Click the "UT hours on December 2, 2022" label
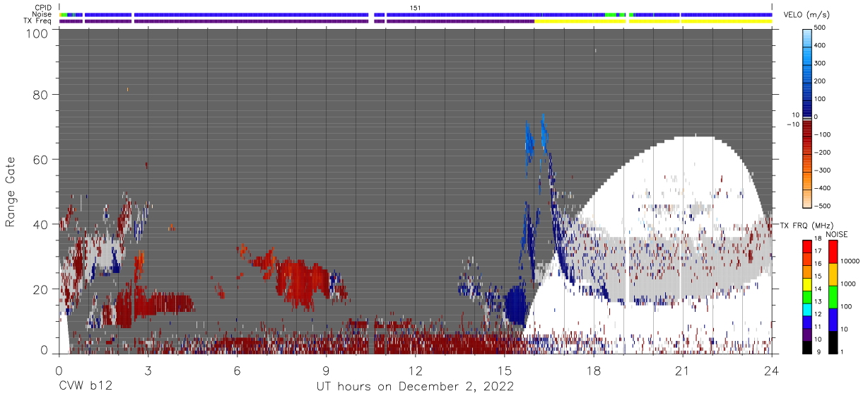Image resolution: width=868 pixels, height=401 pixels. (415, 386)
